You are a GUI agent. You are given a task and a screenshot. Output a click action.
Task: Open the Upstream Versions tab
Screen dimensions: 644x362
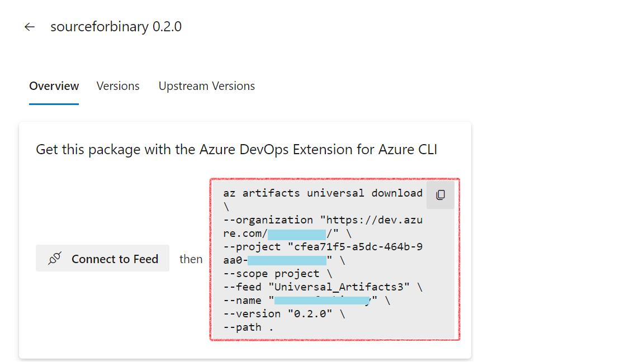206,85
